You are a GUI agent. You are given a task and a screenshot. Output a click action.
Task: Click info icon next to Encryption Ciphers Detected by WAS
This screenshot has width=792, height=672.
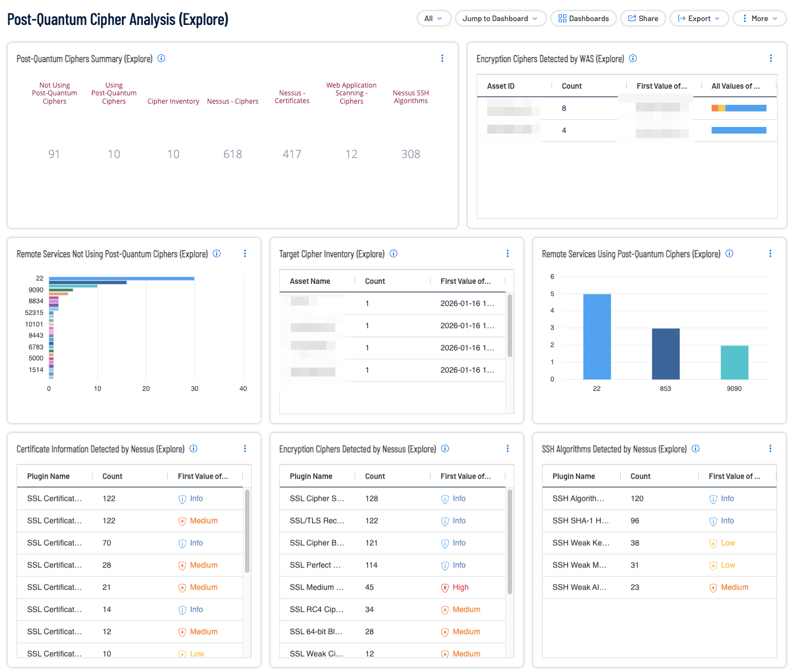coord(633,58)
